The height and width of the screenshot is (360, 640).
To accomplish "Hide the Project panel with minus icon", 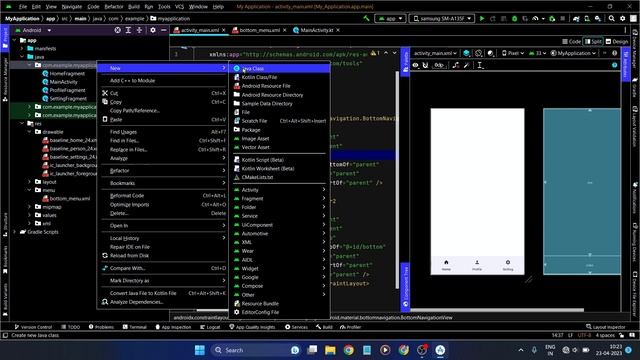I will coord(164,30).
